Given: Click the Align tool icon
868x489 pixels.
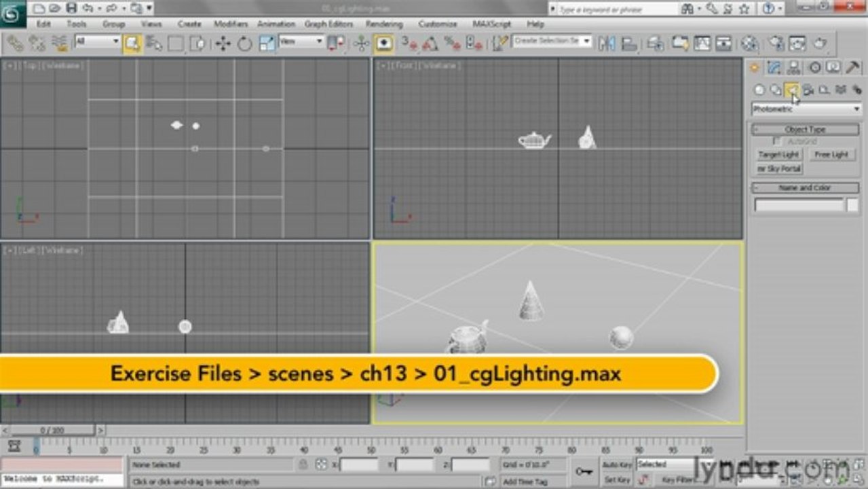Looking at the screenshot, I should pyautogui.click(x=629, y=43).
